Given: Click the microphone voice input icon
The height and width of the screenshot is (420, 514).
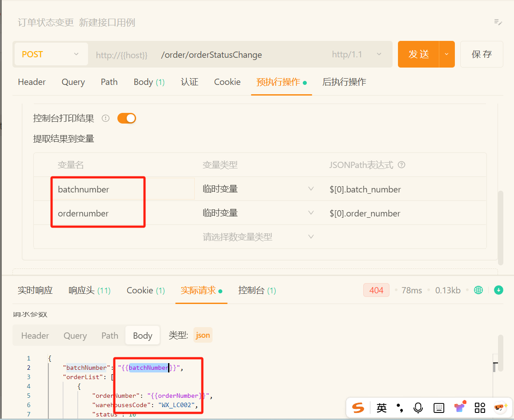Looking at the screenshot, I should (x=418, y=408).
